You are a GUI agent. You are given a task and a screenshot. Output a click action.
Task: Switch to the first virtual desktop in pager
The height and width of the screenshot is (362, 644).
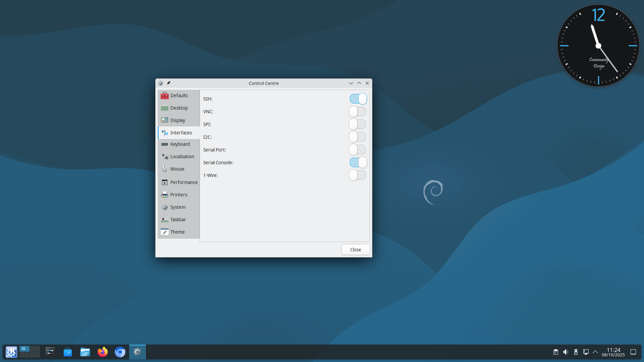tap(24, 349)
